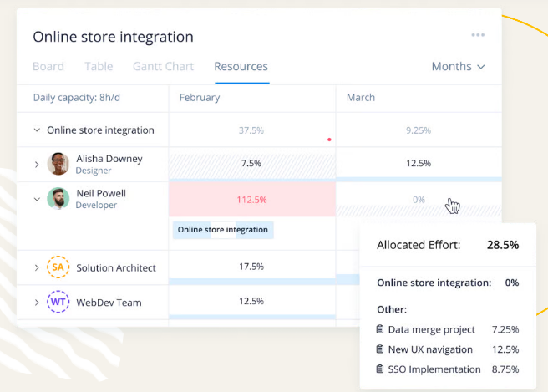Image resolution: width=548 pixels, height=392 pixels.
Task: Click the New UX navigation document icon
Action: click(381, 349)
